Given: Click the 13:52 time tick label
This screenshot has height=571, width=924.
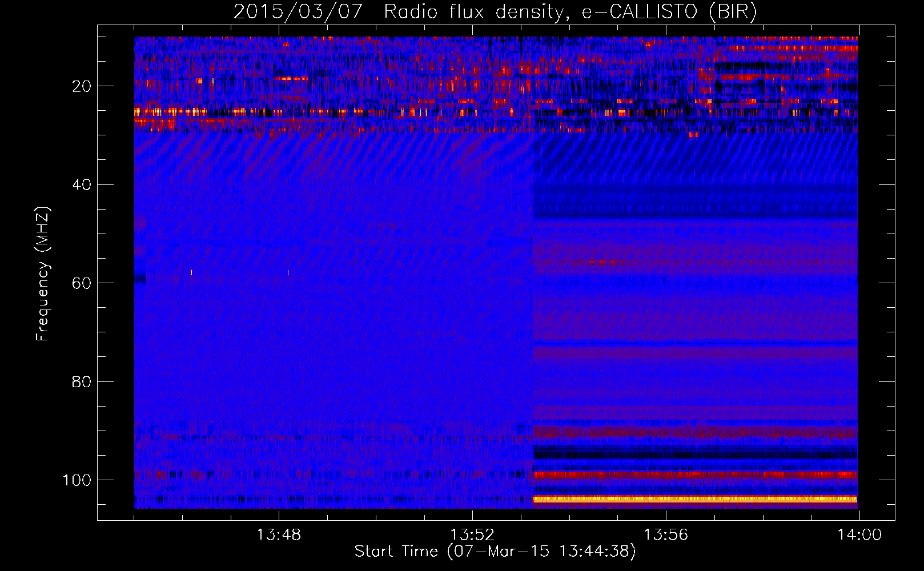Looking at the screenshot, I should tap(472, 535).
